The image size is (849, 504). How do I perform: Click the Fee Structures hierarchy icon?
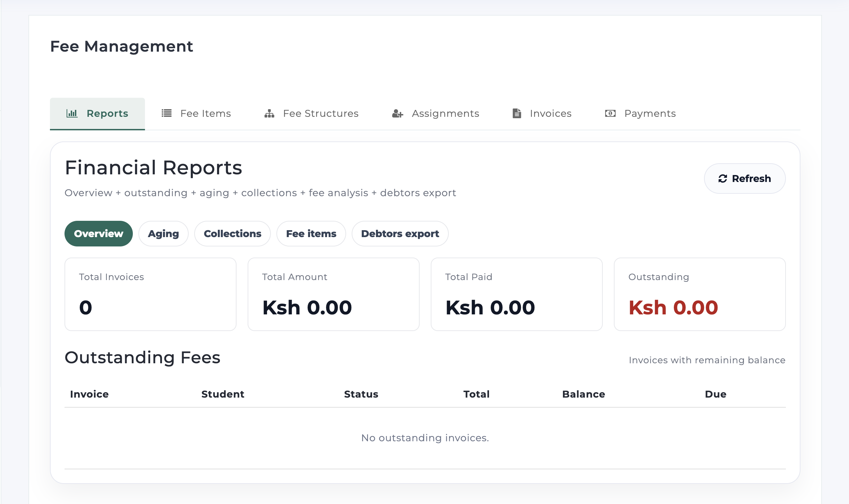click(269, 113)
